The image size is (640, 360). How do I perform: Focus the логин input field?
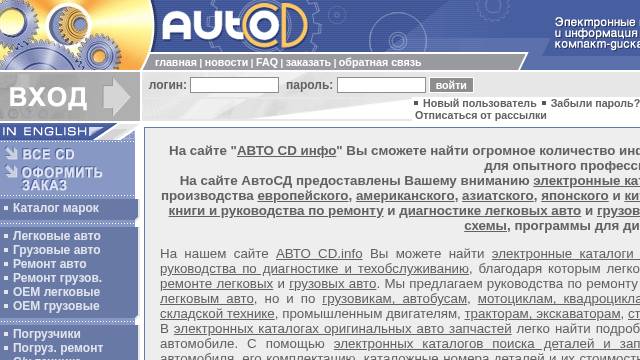[x=234, y=85]
